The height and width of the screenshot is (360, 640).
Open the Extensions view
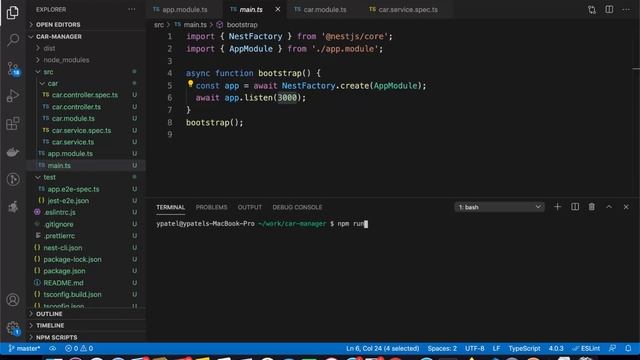[13, 124]
